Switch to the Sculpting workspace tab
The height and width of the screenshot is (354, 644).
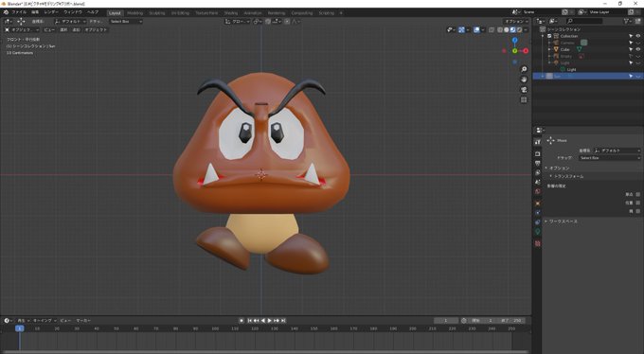(x=157, y=13)
